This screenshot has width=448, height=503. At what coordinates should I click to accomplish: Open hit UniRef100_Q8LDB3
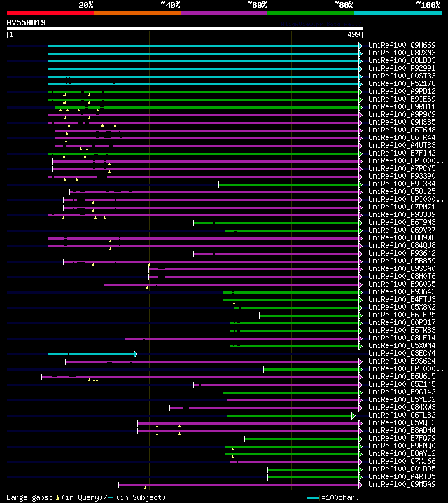[x=402, y=61]
